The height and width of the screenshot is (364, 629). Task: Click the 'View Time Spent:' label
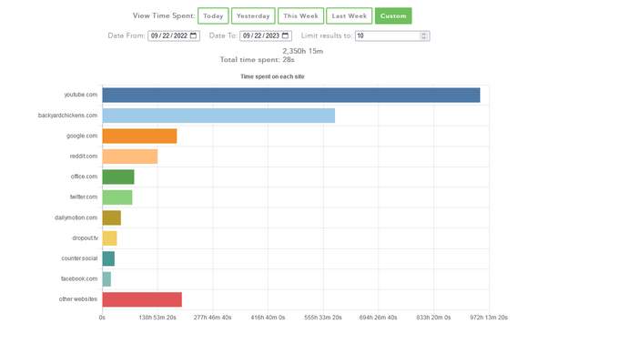tap(164, 15)
